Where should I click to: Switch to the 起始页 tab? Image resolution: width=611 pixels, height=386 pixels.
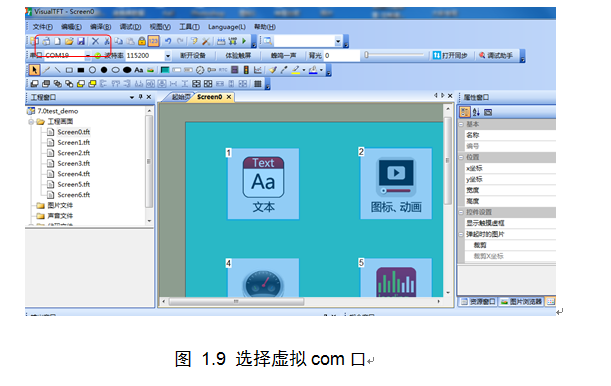tap(181, 97)
